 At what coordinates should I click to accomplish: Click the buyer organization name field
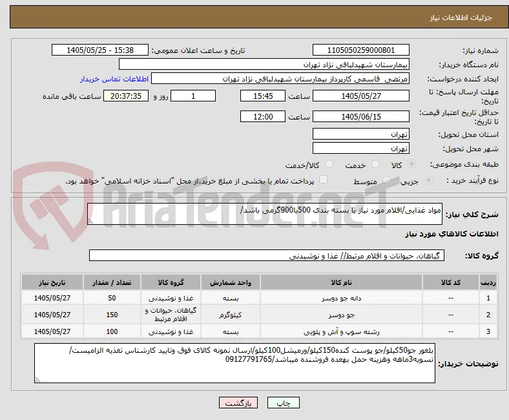point(264,65)
